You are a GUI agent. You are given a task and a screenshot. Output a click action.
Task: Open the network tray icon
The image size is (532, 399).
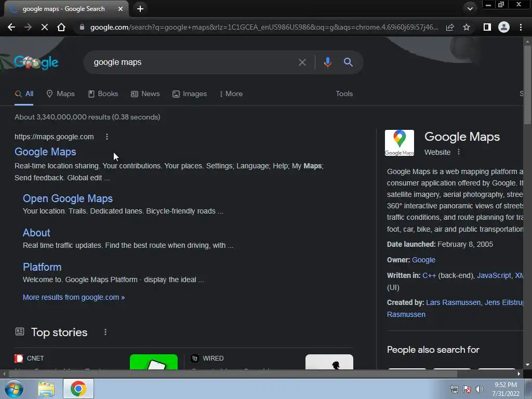pos(454,390)
